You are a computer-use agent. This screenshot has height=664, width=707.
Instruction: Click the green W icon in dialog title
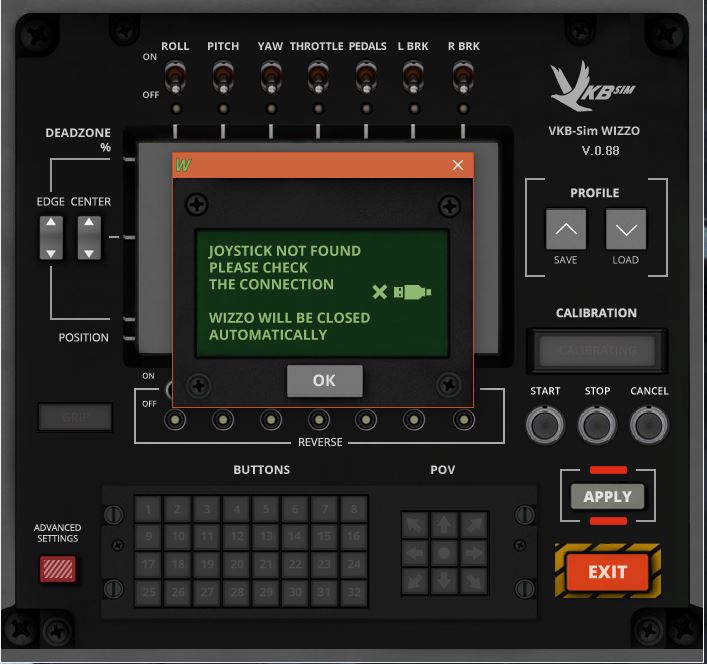pyautogui.click(x=184, y=165)
